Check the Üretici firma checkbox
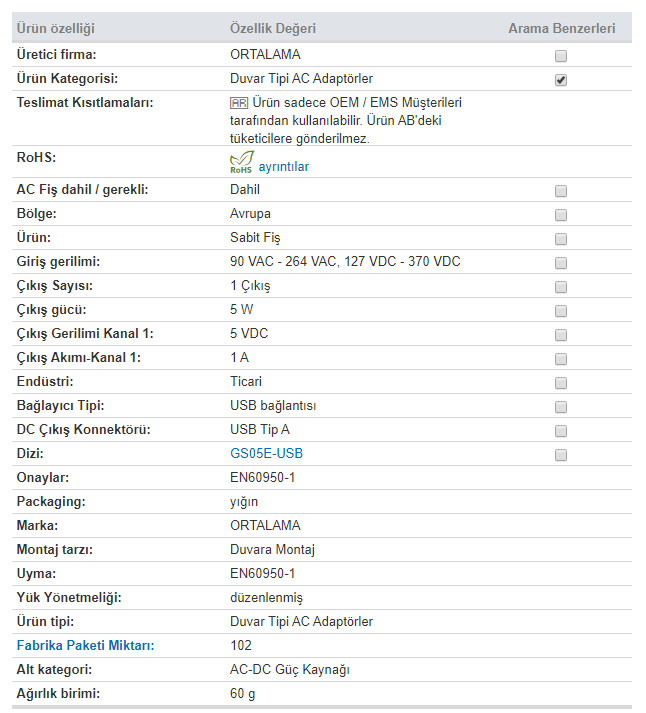Image resolution: width=646 pixels, height=713 pixels. click(x=561, y=57)
